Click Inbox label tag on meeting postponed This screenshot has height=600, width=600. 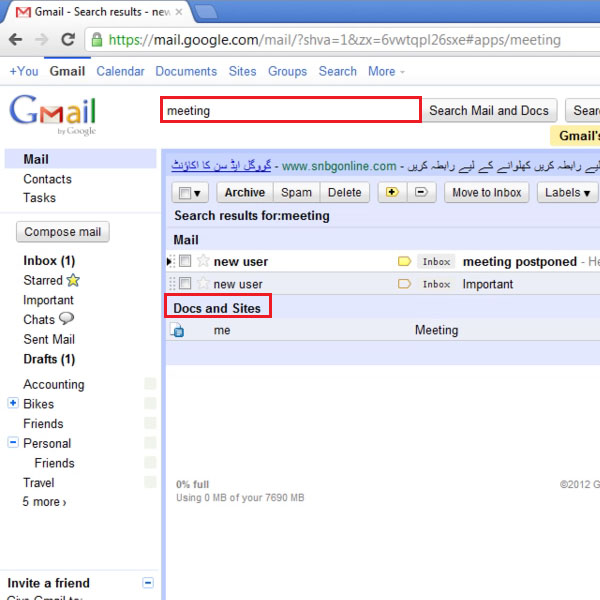(x=436, y=262)
